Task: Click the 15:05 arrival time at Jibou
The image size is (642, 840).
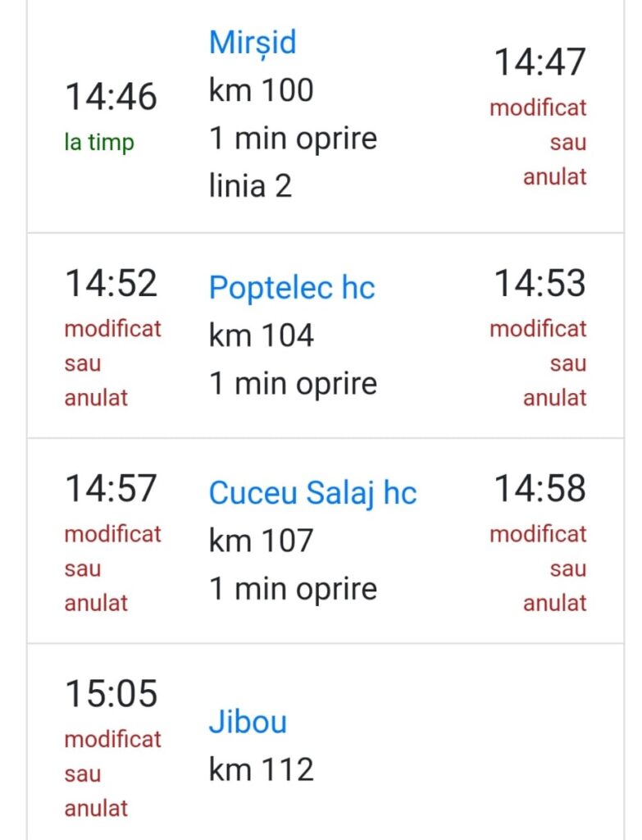Action: (x=111, y=694)
